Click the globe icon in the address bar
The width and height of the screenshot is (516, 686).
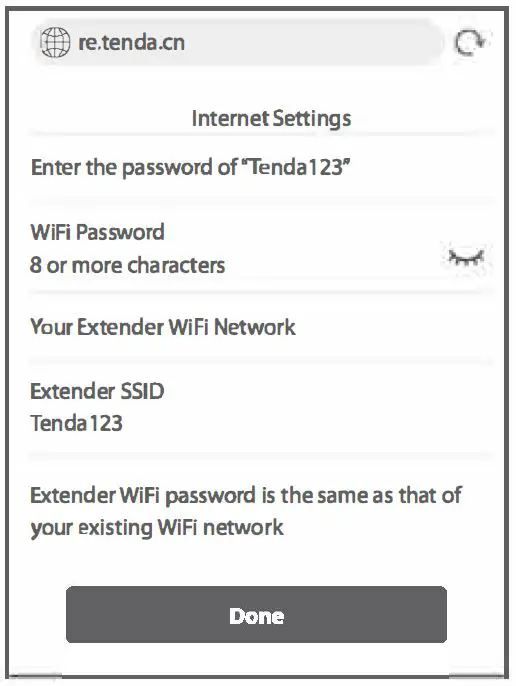pos(55,42)
